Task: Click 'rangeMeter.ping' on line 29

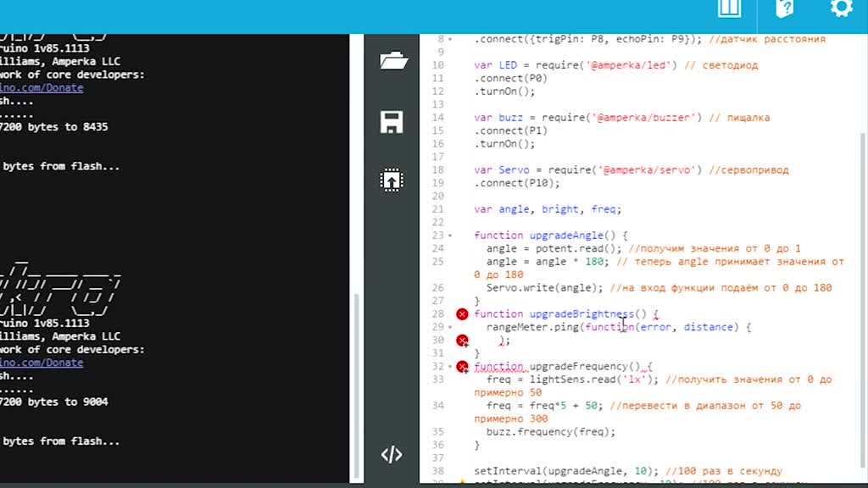Action: [532, 327]
